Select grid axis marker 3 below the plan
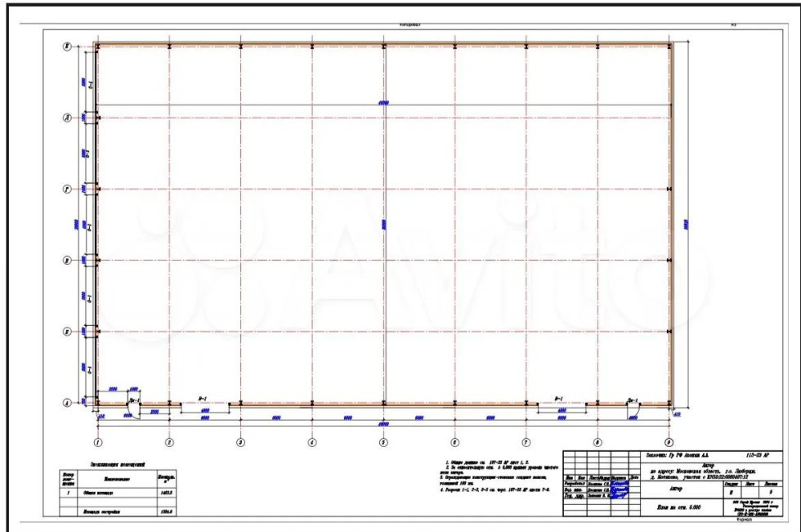Screen dimensions: 801x532 [x=240, y=442]
